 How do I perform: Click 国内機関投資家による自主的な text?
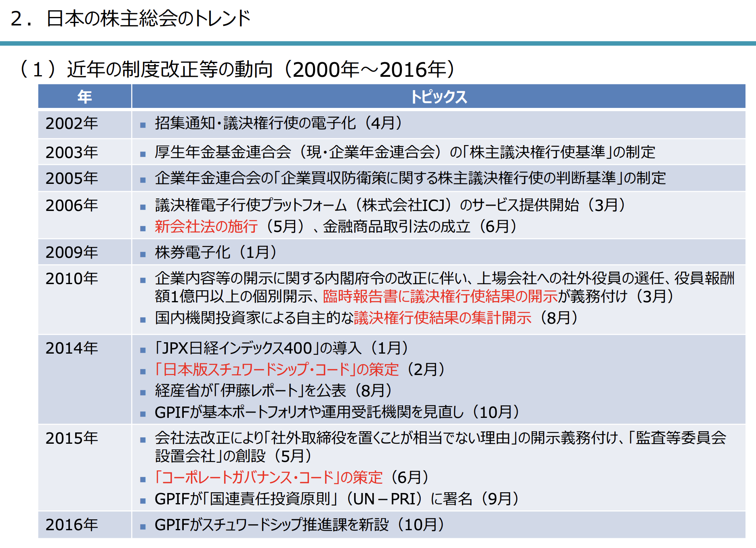pos(254,318)
